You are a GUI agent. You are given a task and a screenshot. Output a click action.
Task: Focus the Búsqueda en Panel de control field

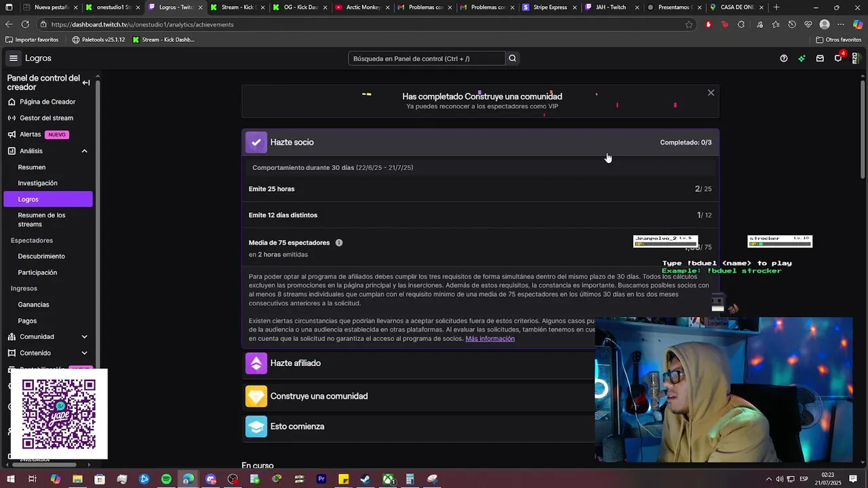tap(427, 58)
